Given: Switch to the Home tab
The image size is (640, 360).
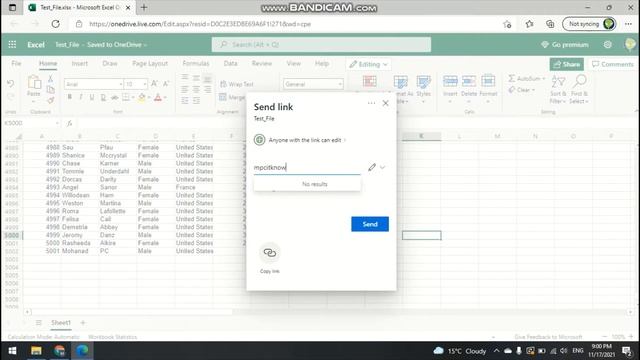Looking at the screenshot, I should pos(48,64).
